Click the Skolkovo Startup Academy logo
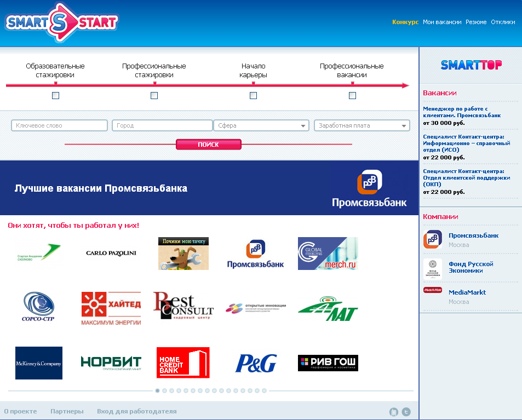Viewport: 522px width, 420px height. click(x=39, y=253)
